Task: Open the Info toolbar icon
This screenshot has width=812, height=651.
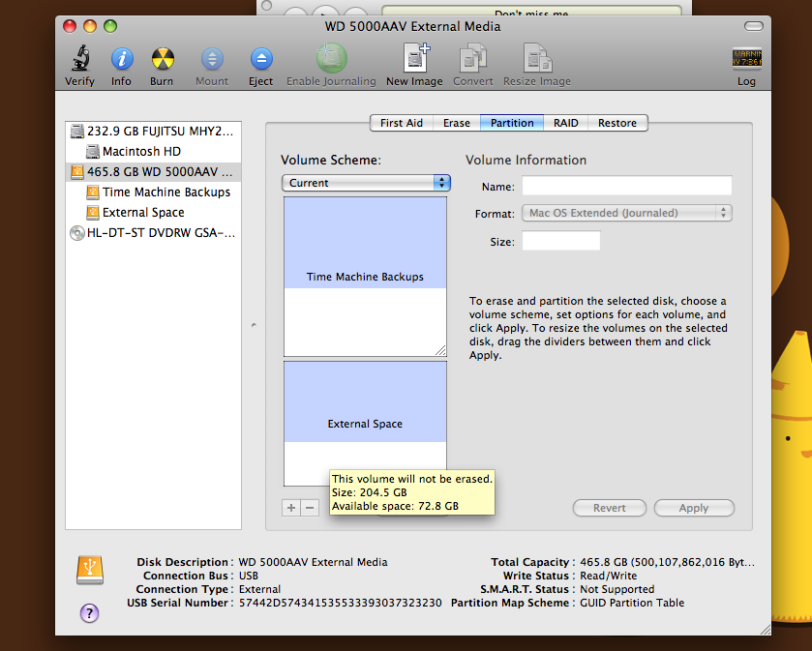Action: pyautogui.click(x=122, y=58)
